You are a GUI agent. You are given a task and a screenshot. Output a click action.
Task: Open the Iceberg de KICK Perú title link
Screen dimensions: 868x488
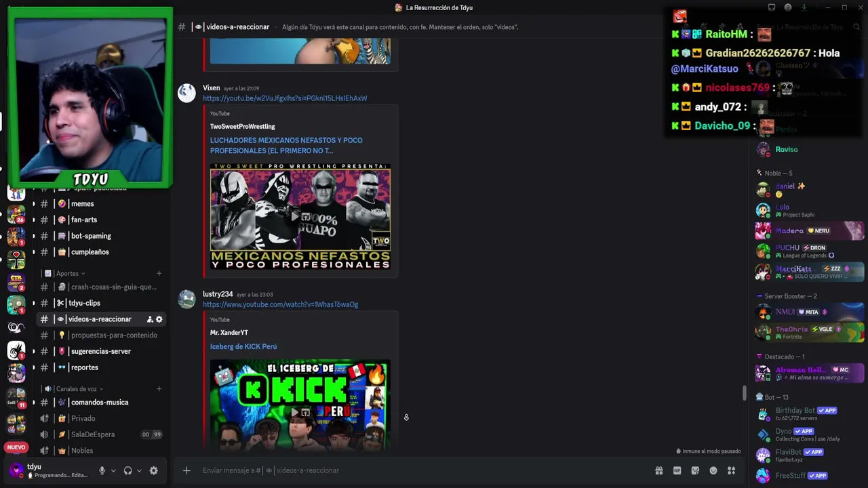point(243,346)
